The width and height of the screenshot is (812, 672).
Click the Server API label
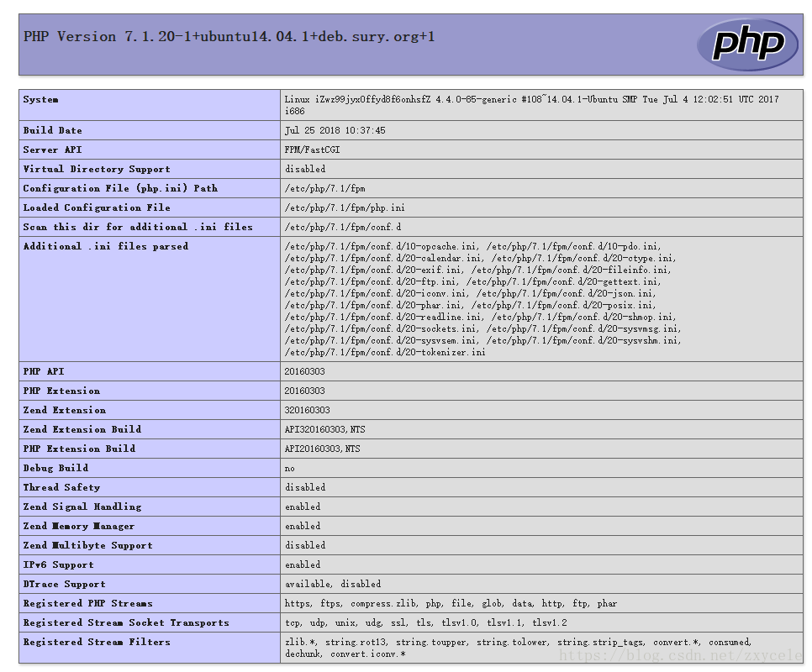click(52, 150)
